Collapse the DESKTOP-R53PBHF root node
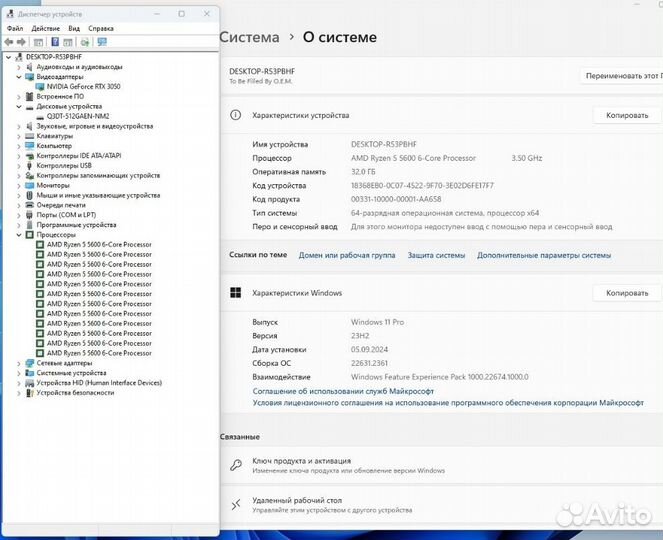This screenshot has height=540, width=663. pyautogui.click(x=8, y=57)
